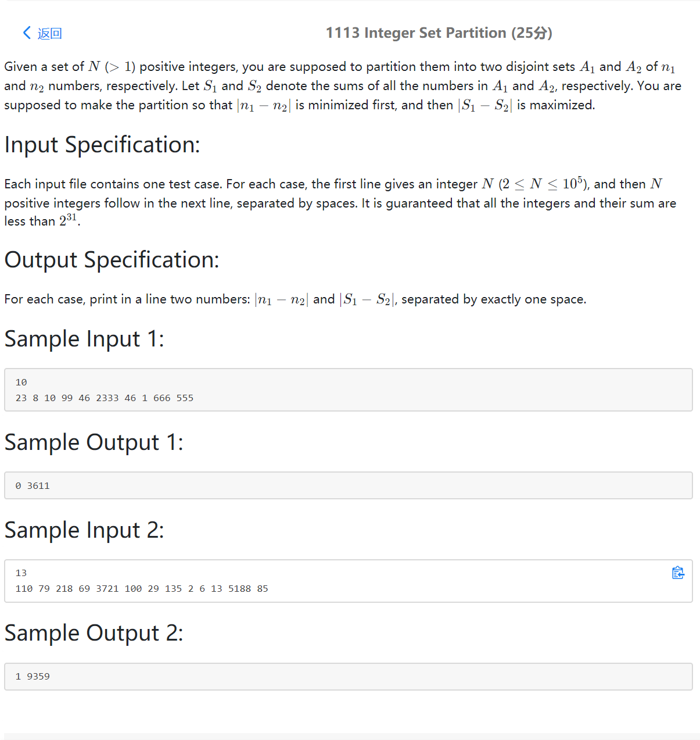Click the Sample Output 1 heading
This screenshot has height=740, width=700.
pyautogui.click(x=94, y=442)
